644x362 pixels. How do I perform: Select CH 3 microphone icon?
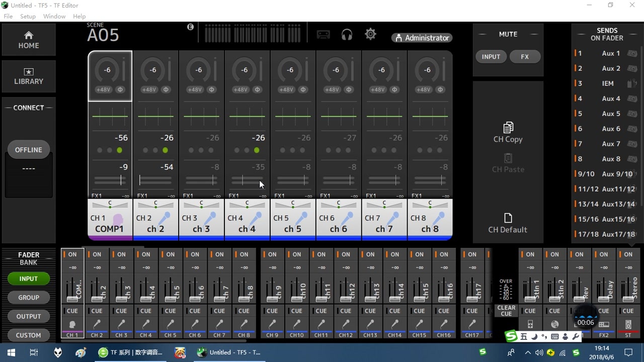coord(210,218)
